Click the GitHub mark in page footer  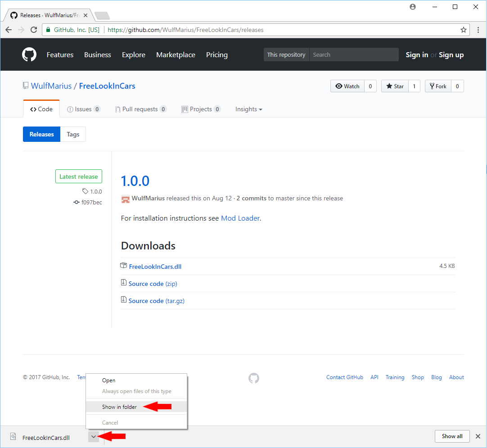pos(254,378)
